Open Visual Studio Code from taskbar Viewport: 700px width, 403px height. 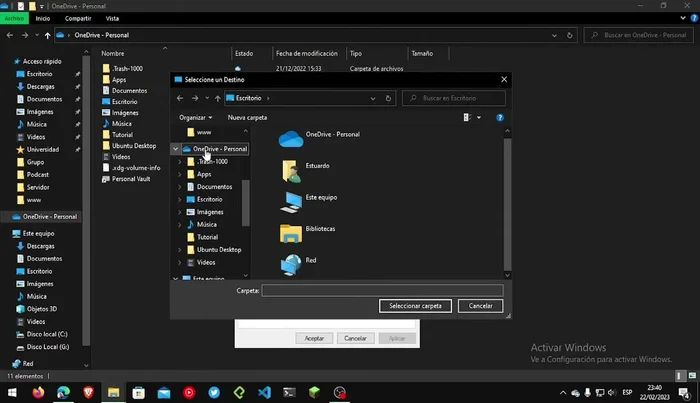(264, 393)
